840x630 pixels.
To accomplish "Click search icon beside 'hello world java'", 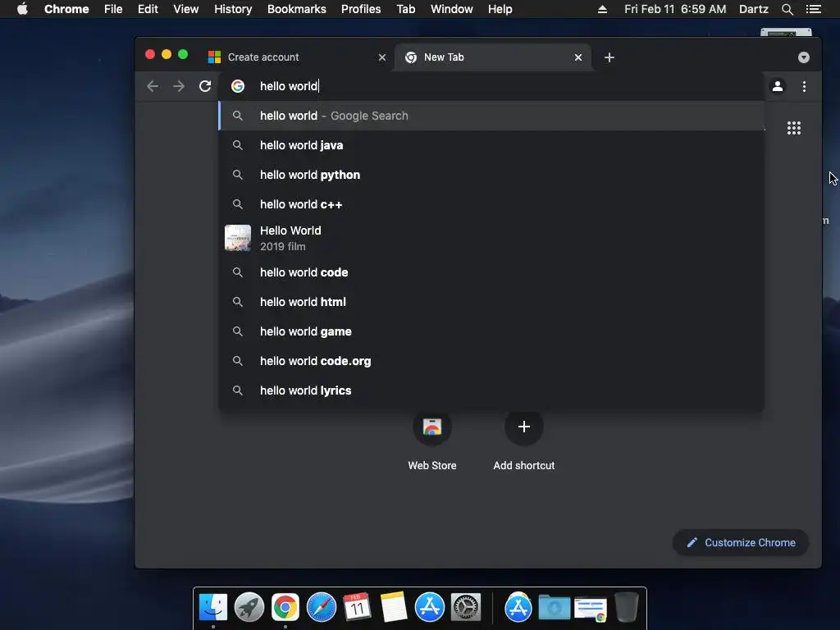I will [x=237, y=145].
